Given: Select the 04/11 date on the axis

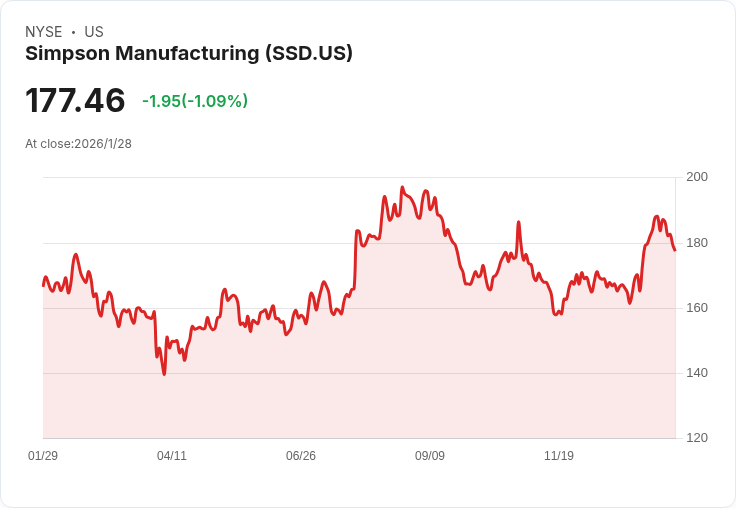Looking at the screenshot, I should pyautogui.click(x=172, y=456).
